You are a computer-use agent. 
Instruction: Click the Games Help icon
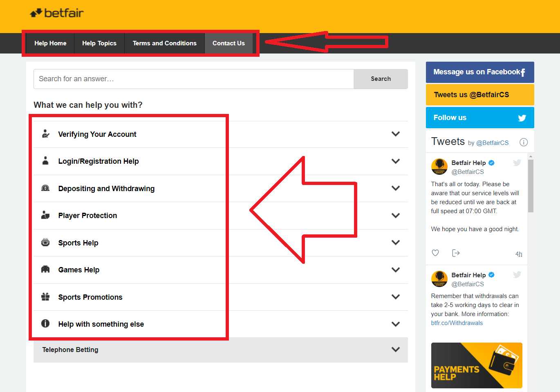[x=45, y=269]
